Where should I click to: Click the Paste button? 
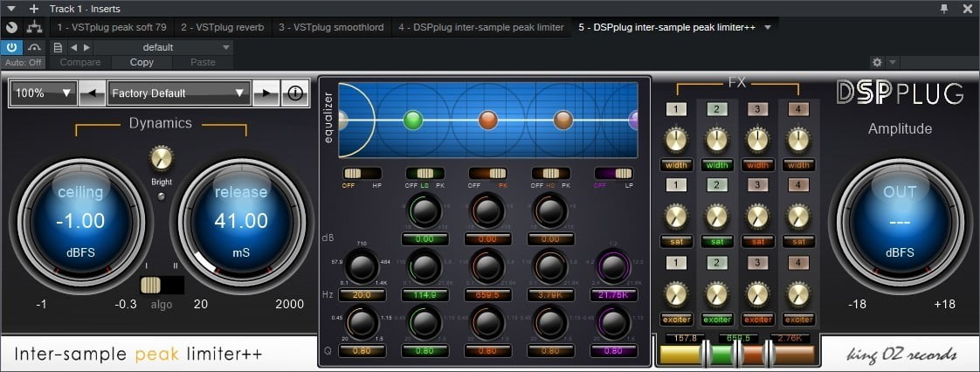click(x=204, y=63)
